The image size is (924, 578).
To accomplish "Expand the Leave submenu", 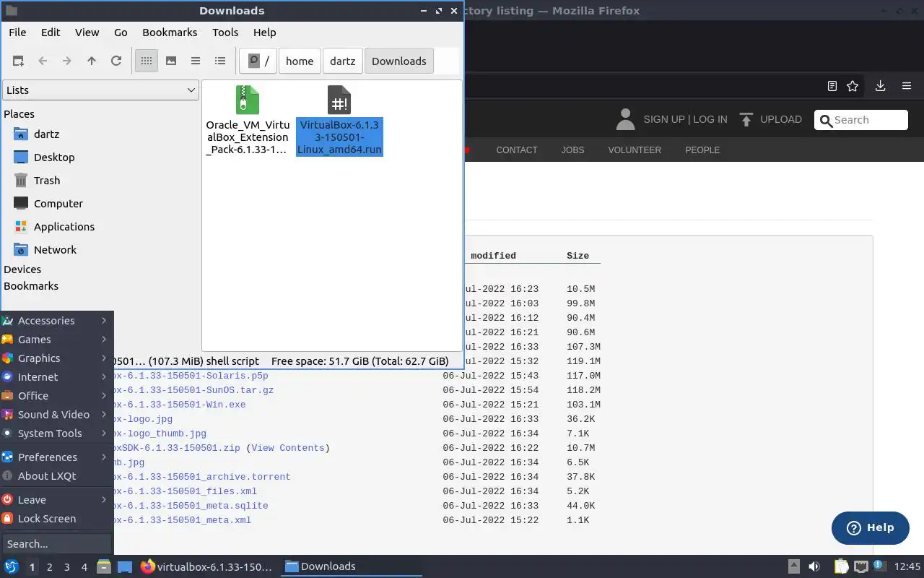I will (56, 500).
